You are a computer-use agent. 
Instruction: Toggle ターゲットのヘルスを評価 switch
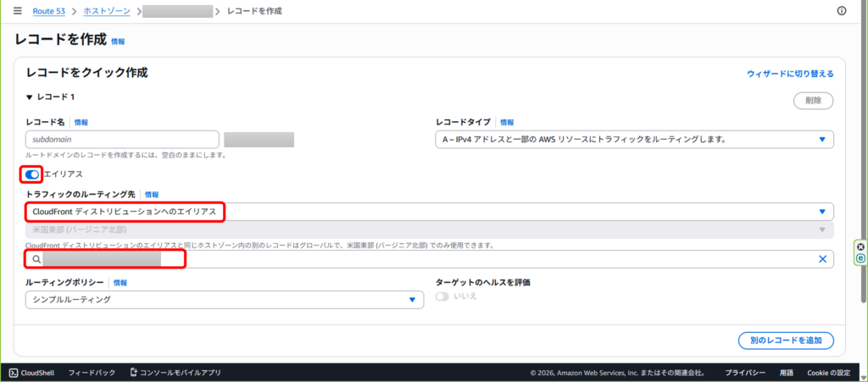pyautogui.click(x=443, y=296)
